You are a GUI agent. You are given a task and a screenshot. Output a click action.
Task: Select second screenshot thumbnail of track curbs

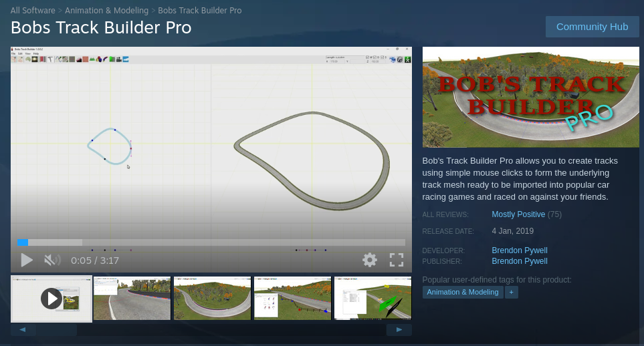coord(132,298)
